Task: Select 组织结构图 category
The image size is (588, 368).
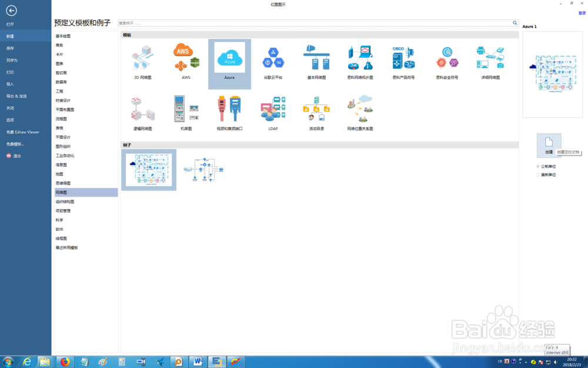Action: pyautogui.click(x=65, y=201)
